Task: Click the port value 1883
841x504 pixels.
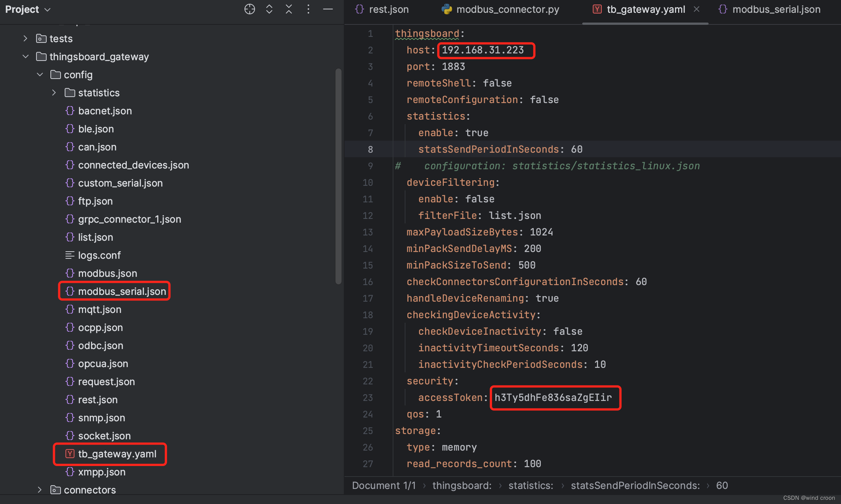Action: 453,67
